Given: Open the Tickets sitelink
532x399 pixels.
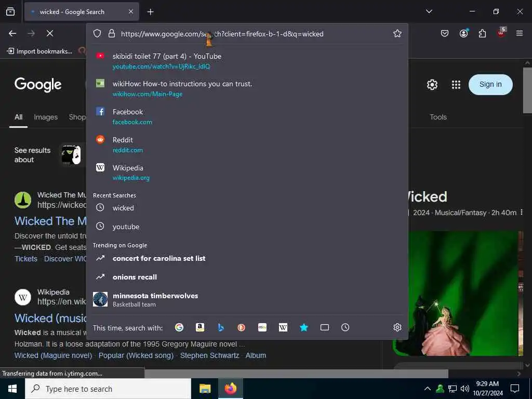Looking at the screenshot, I should 26,259.
